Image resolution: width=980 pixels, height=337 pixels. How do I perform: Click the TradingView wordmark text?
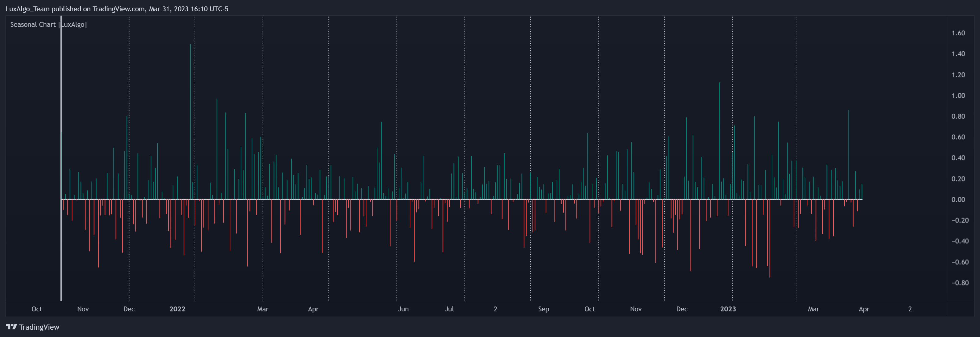click(39, 327)
